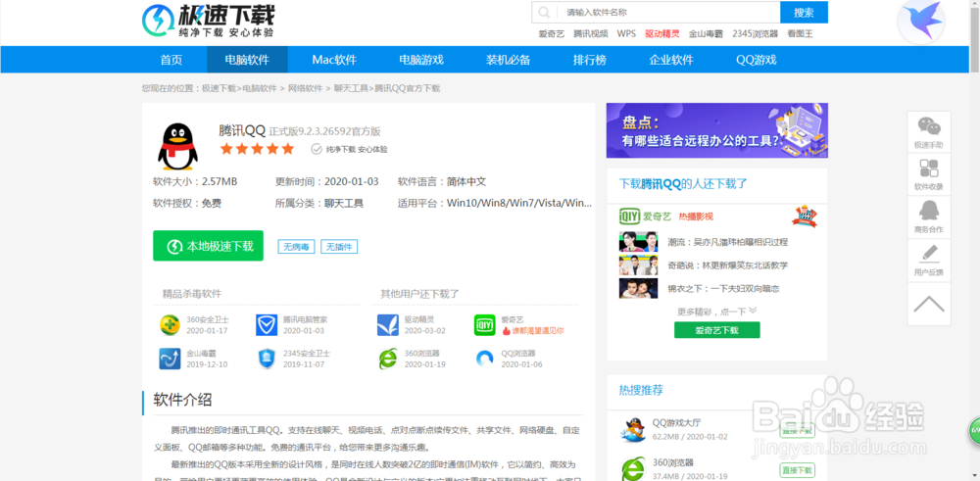Image resolution: width=980 pixels, height=481 pixels.
Task: Open 企业软件 navigation tab
Action: 671,60
